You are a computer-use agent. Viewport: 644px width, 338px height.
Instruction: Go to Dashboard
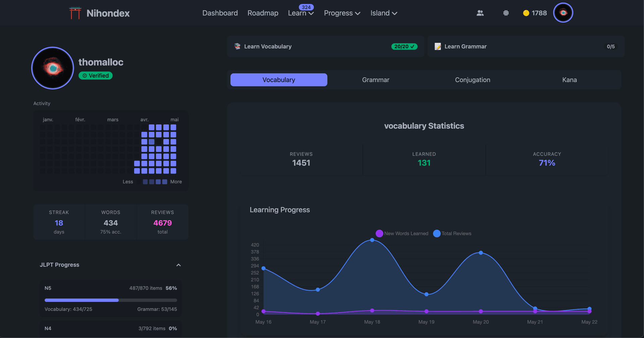220,13
